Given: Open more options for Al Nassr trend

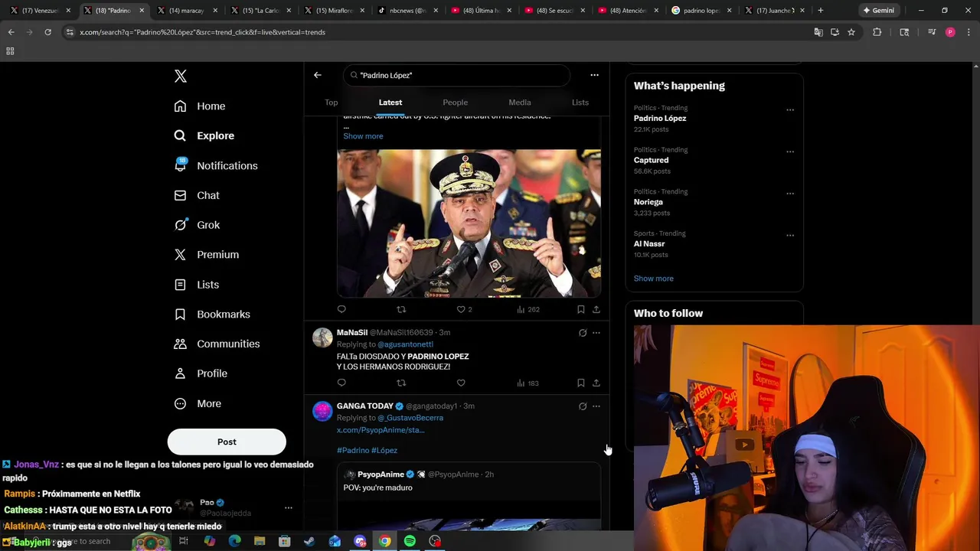Looking at the screenshot, I should pyautogui.click(x=790, y=235).
